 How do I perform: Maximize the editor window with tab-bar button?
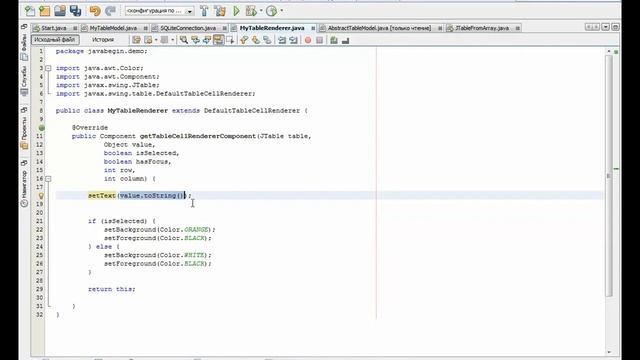[616, 27]
